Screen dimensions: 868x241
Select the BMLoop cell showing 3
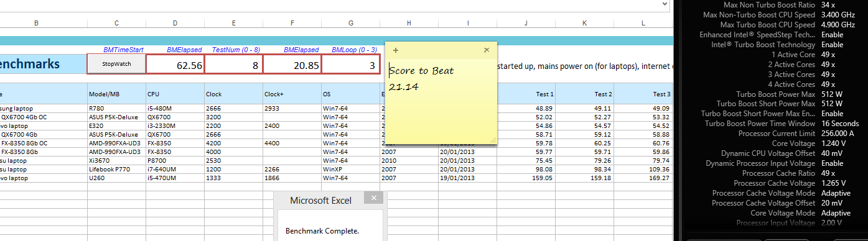point(350,65)
